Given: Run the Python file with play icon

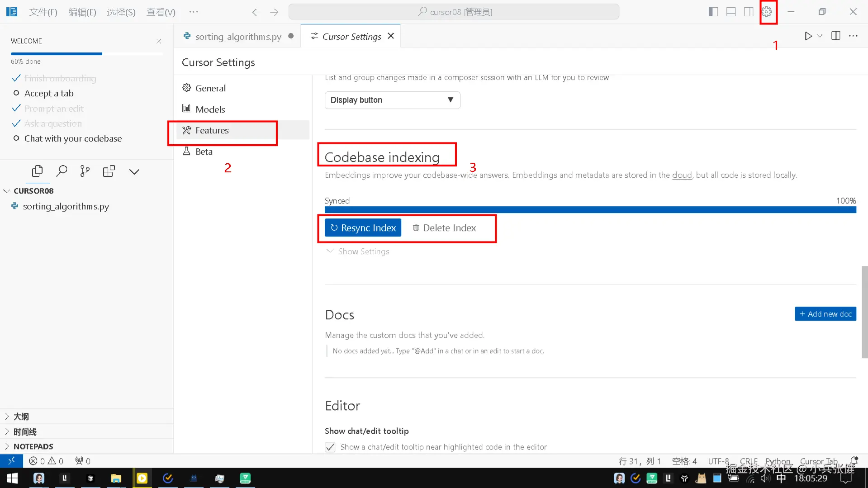Looking at the screenshot, I should coord(808,36).
